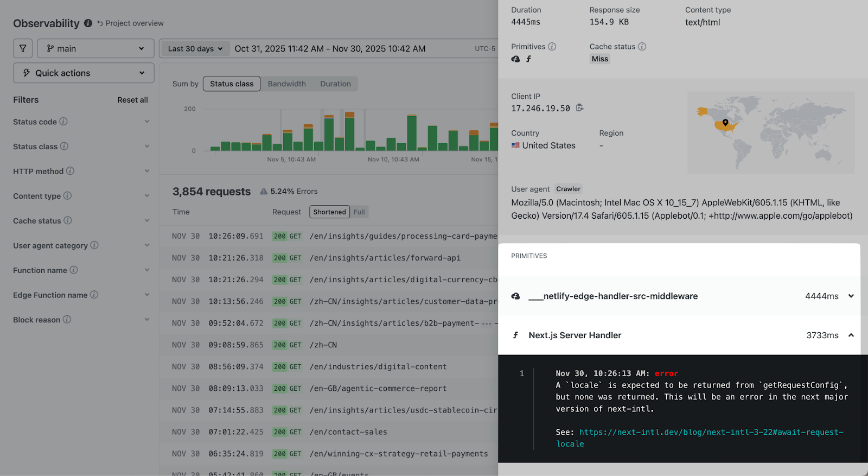
Task: Click the edge icon beside netlify-edge-handler-src-middleware
Action: pyautogui.click(x=515, y=296)
